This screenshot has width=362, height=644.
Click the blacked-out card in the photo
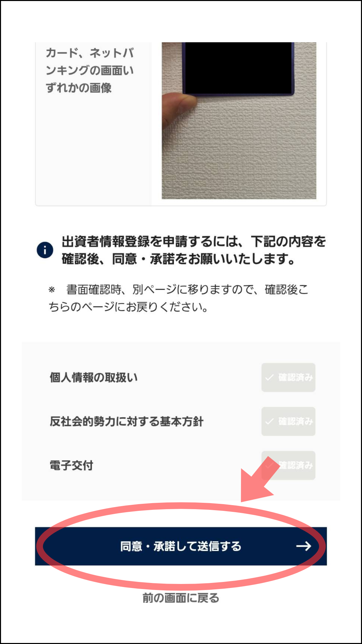pos(238,68)
